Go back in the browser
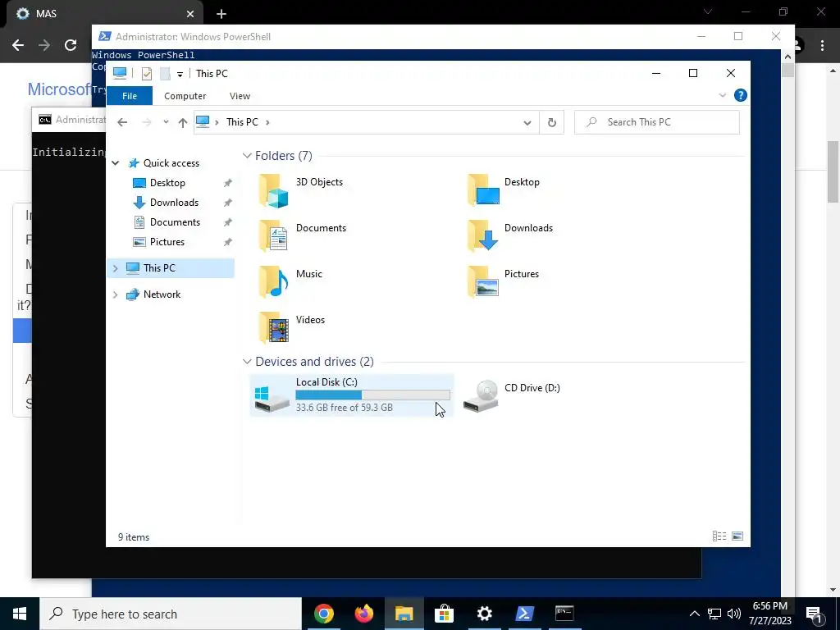840x630 pixels. tap(18, 45)
